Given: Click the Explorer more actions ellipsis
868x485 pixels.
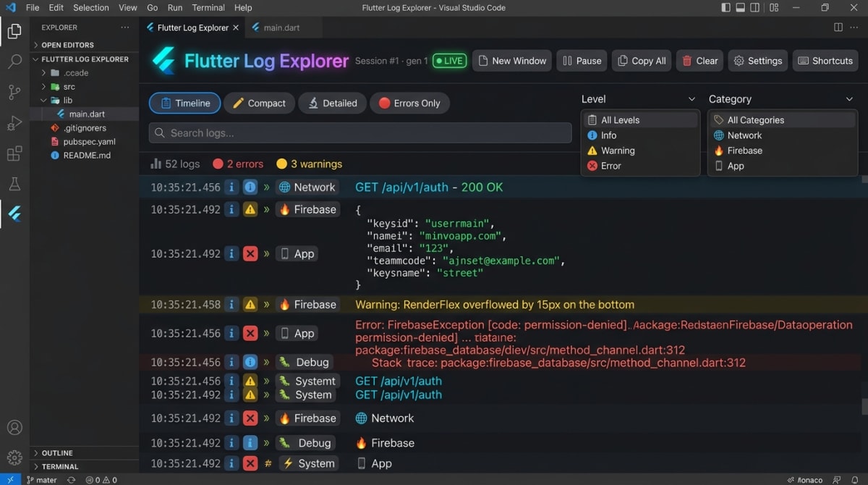Looking at the screenshot, I should pyautogui.click(x=125, y=28).
